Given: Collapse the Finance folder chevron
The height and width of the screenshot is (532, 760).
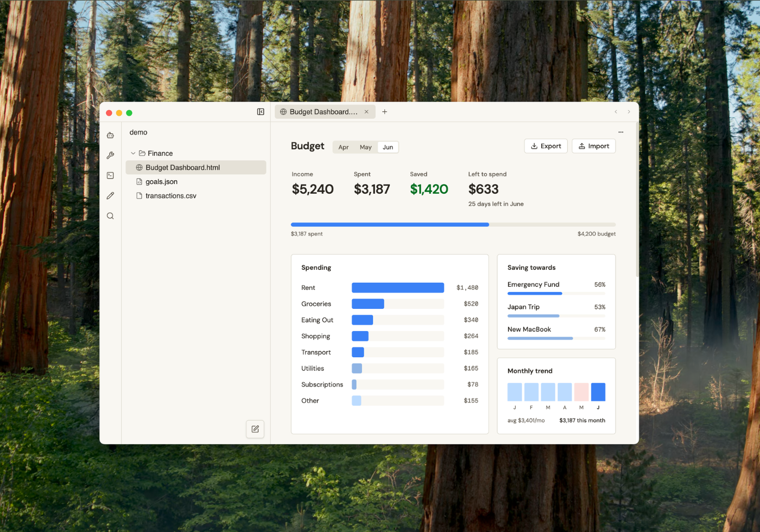Looking at the screenshot, I should click(x=133, y=154).
